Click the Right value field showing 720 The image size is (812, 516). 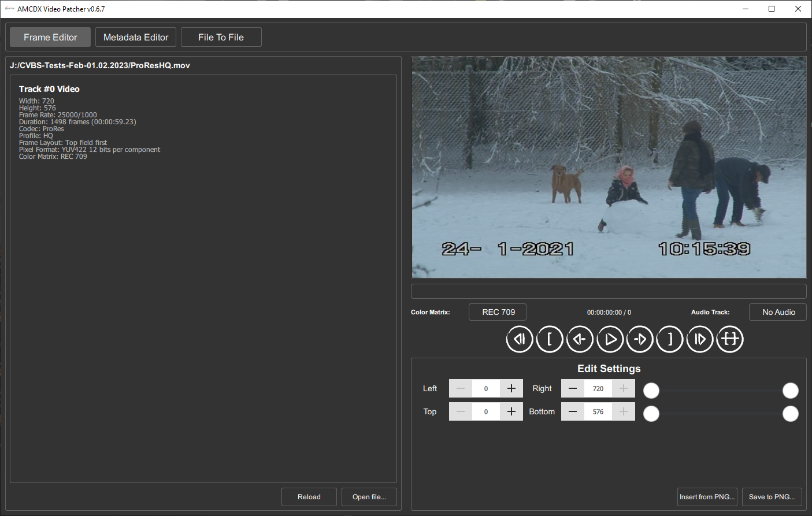(x=598, y=388)
